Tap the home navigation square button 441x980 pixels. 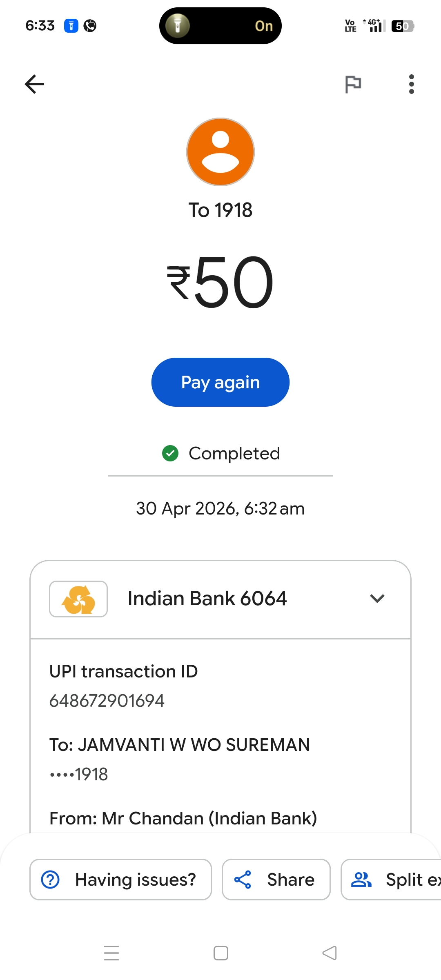221,953
